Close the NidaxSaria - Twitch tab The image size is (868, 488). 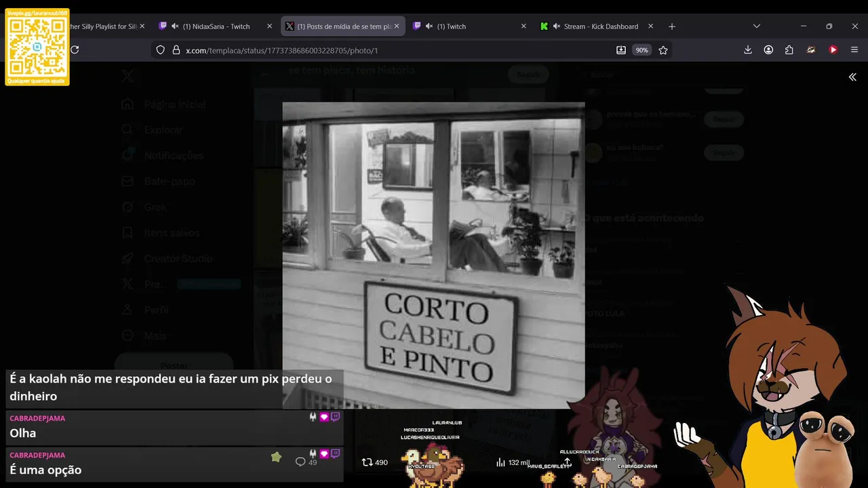pyautogui.click(x=269, y=26)
